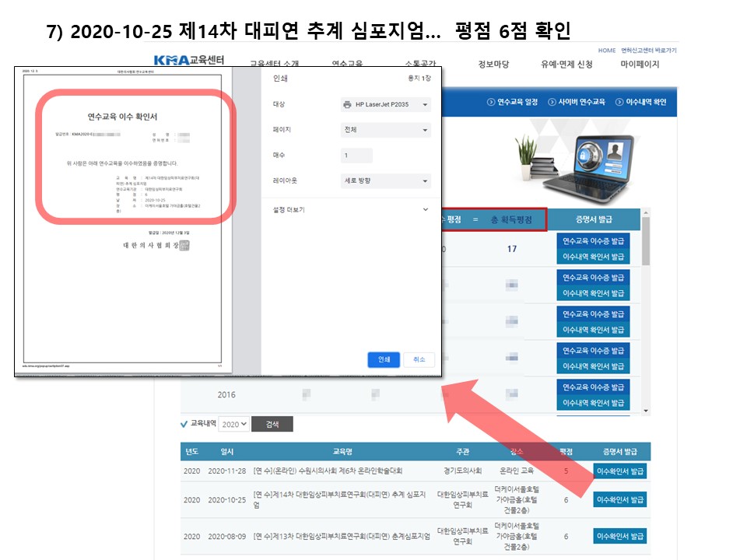Open the 레이아웃 dropdown set to 세로 방향
The image size is (747, 560).
[386, 181]
